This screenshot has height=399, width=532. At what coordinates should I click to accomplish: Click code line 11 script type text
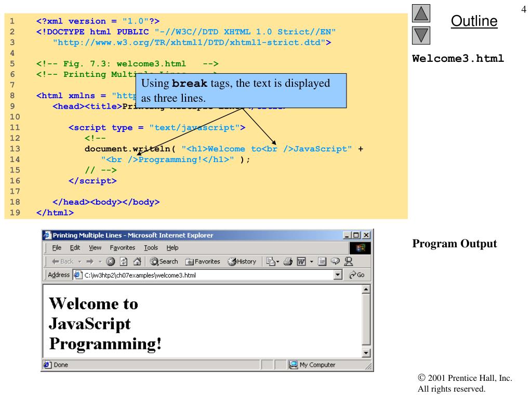point(157,128)
